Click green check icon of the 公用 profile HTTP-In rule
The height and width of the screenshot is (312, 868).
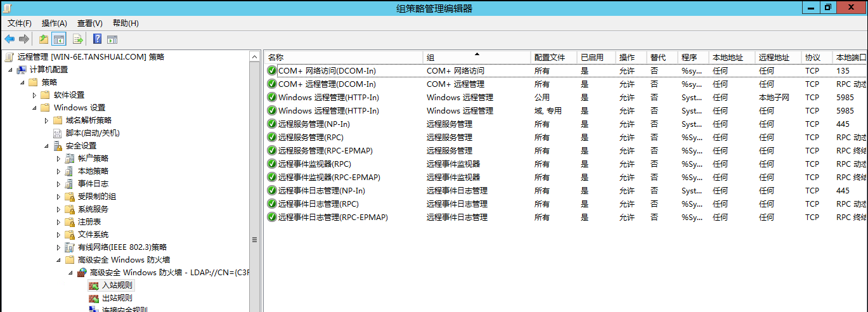pyautogui.click(x=272, y=98)
